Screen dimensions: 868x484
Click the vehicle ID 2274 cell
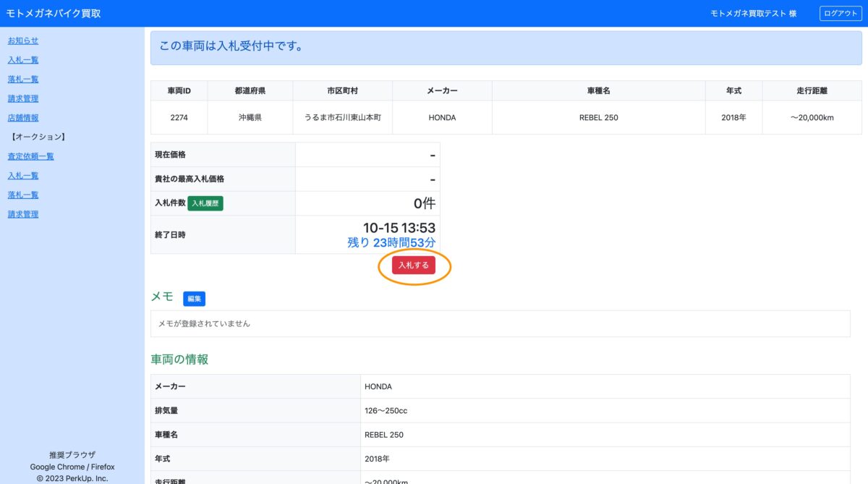point(179,117)
